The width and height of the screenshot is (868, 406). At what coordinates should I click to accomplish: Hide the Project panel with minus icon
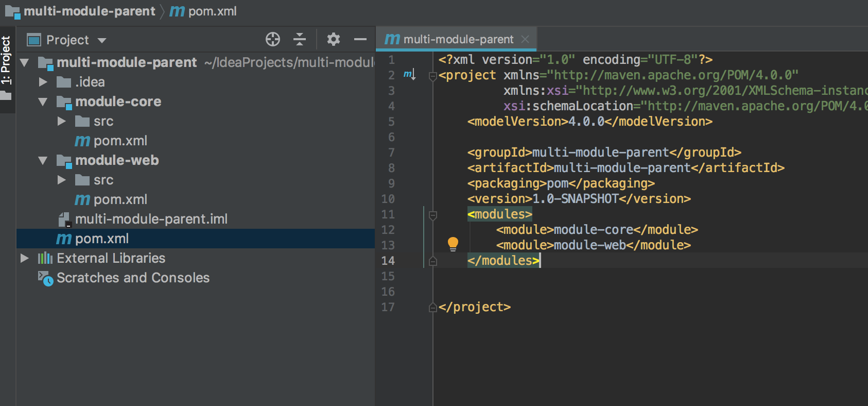(x=360, y=39)
